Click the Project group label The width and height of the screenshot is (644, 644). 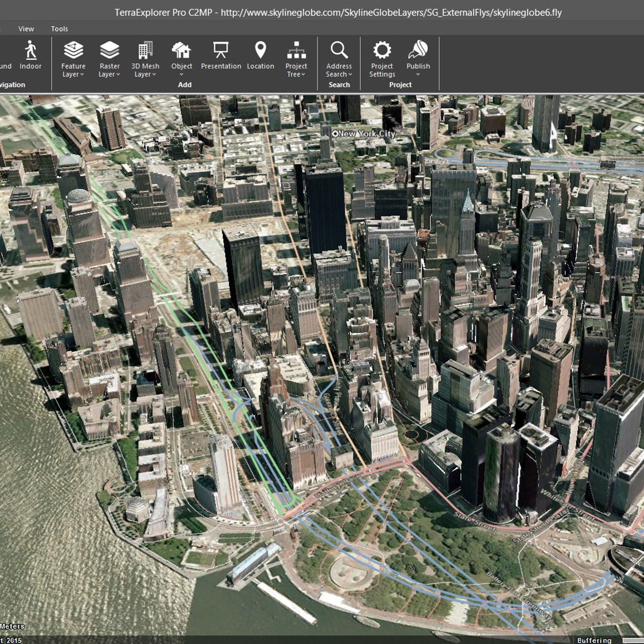click(400, 85)
